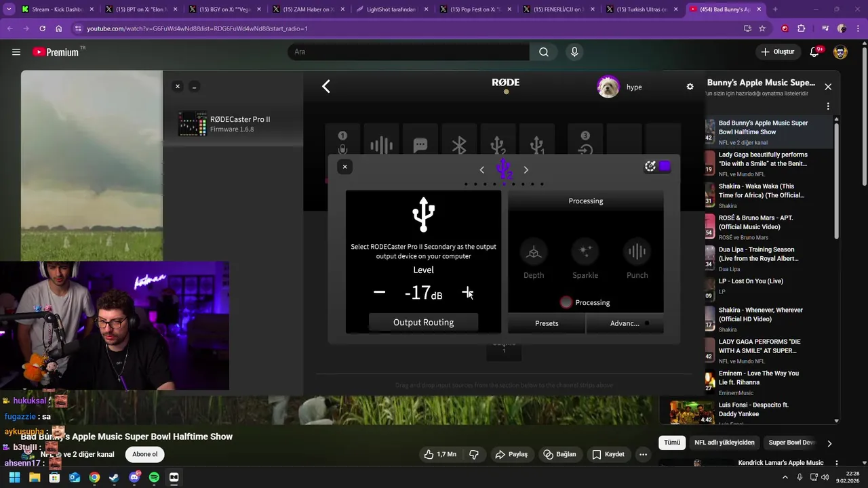Open the YouTube account avatar menu
The width and height of the screenshot is (868, 488).
click(x=840, y=52)
